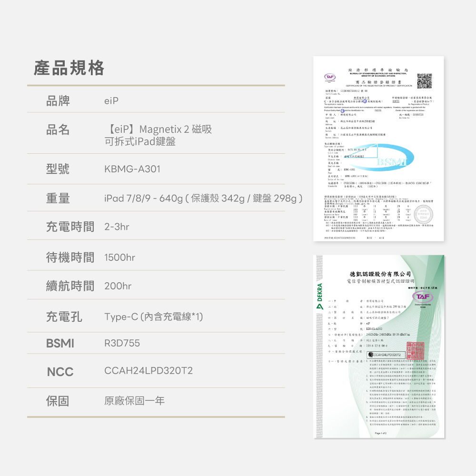Screen dimensions: 476x476
Task: Click the 1500hr standby value
Action: click(x=119, y=258)
